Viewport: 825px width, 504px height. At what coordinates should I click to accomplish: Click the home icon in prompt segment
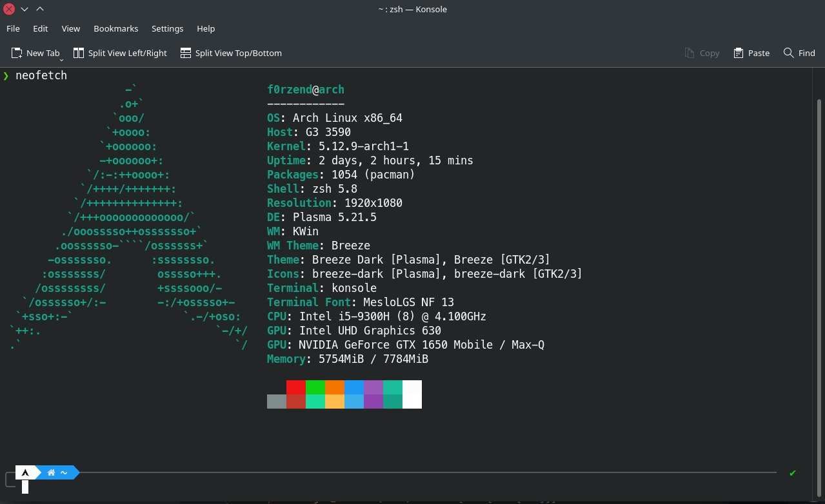(x=52, y=473)
